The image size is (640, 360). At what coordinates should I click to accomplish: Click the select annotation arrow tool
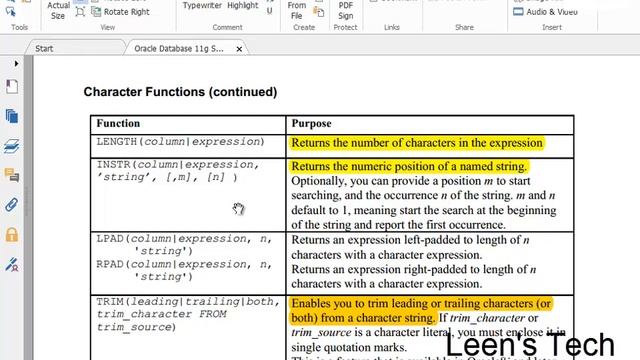coord(11,11)
